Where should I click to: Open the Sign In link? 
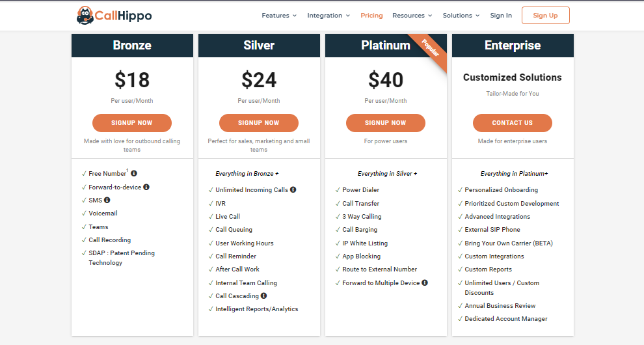(501, 15)
